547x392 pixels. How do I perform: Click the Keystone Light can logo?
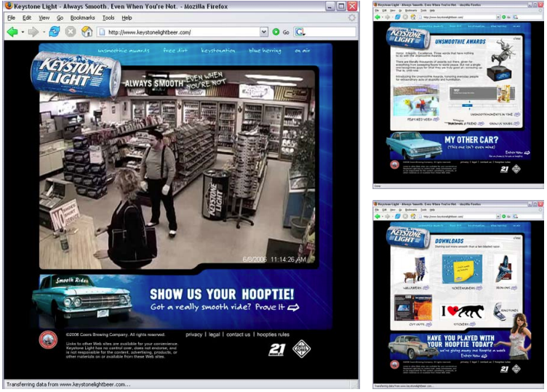click(x=76, y=74)
